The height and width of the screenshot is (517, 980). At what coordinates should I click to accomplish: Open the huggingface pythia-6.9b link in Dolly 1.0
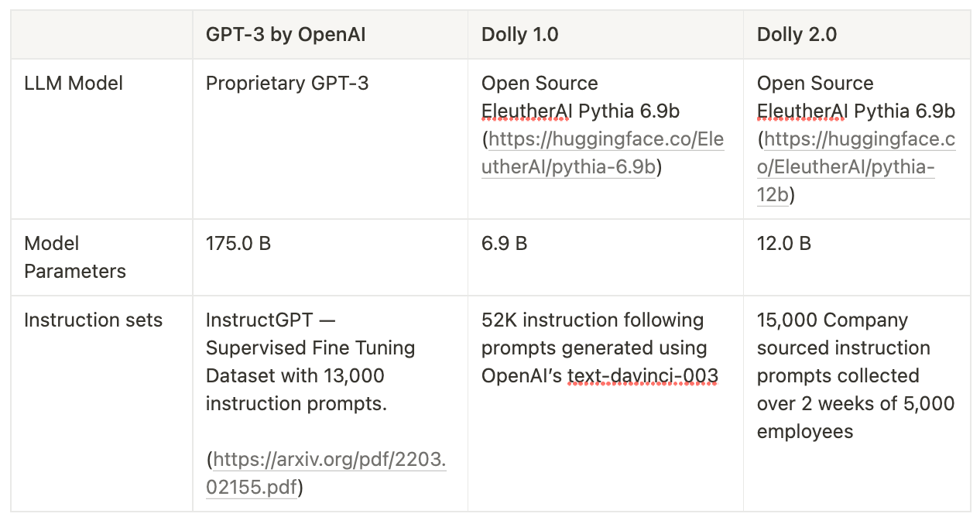[602, 153]
